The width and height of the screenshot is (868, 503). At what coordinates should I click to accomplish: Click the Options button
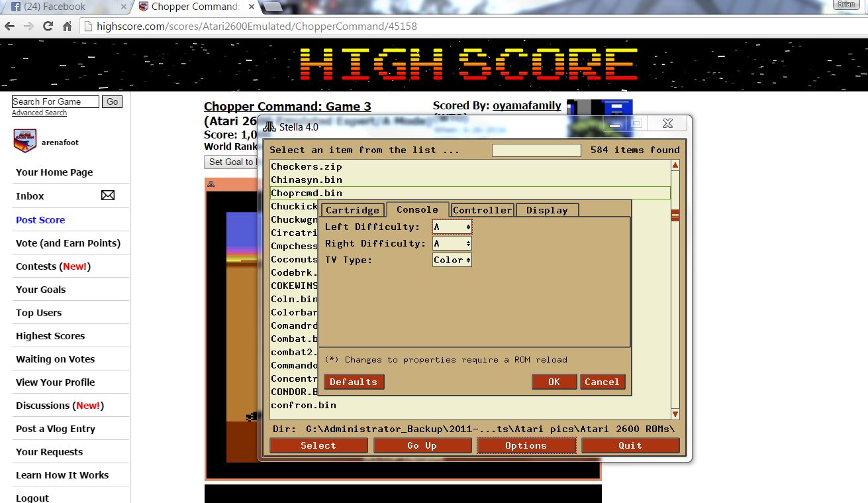526,445
